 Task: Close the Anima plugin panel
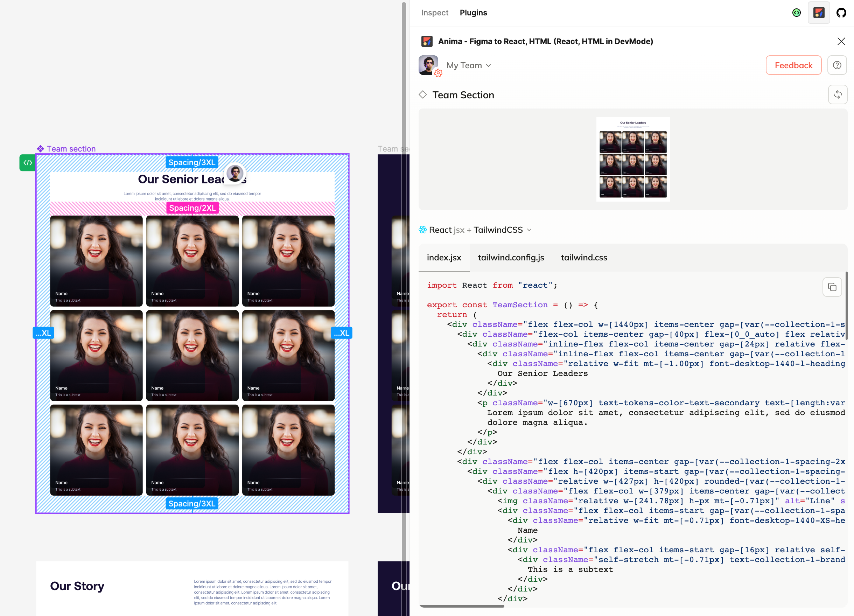[x=841, y=41]
